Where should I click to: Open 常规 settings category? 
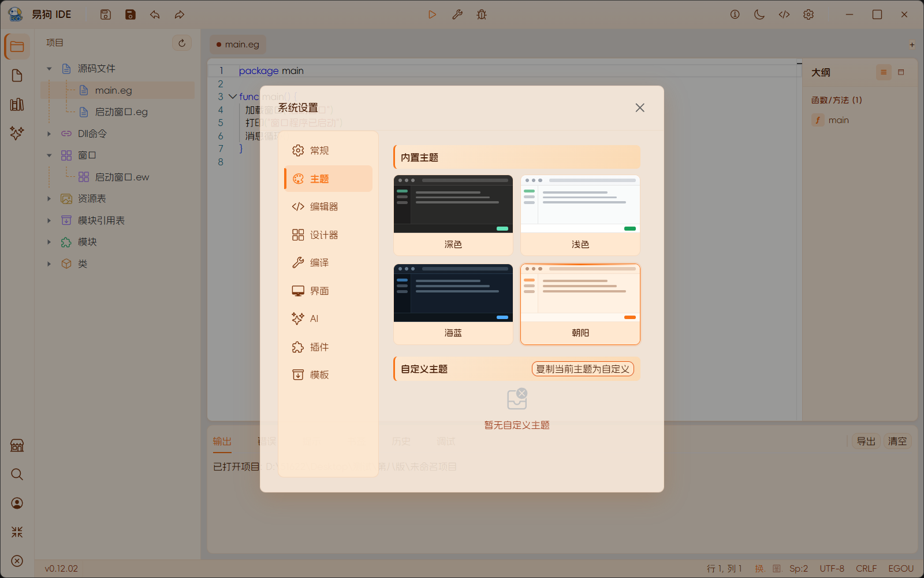pos(328,150)
